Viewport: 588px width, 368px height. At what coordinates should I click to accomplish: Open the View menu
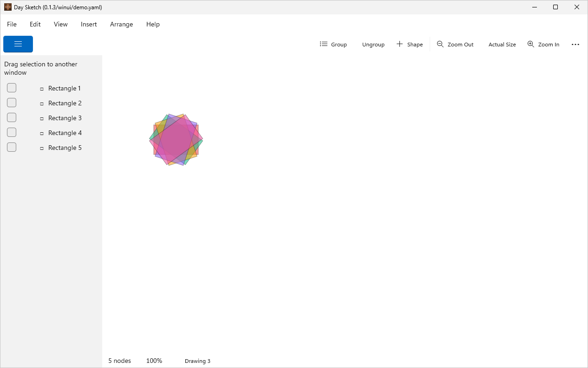[61, 24]
